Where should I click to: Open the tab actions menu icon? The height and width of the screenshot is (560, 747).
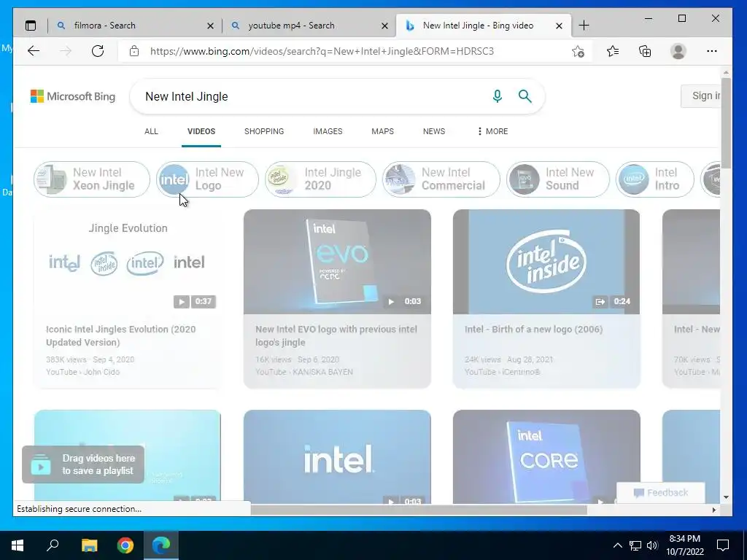(31, 26)
